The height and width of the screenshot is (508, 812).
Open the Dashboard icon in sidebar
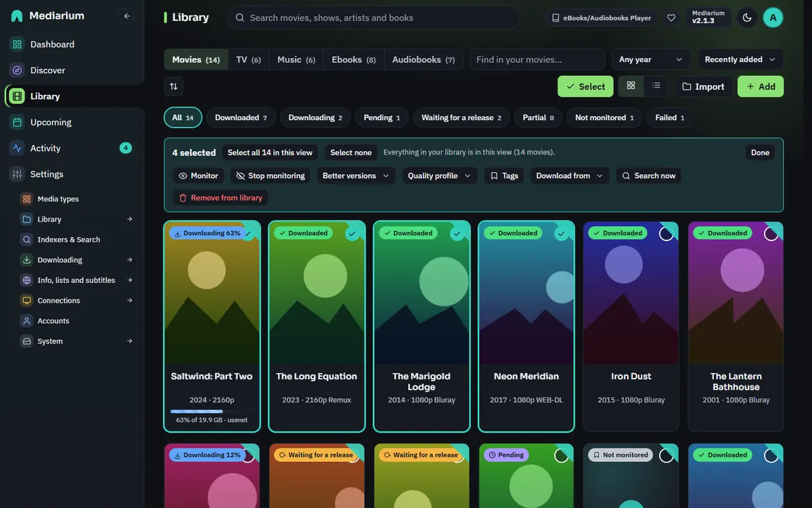17,44
